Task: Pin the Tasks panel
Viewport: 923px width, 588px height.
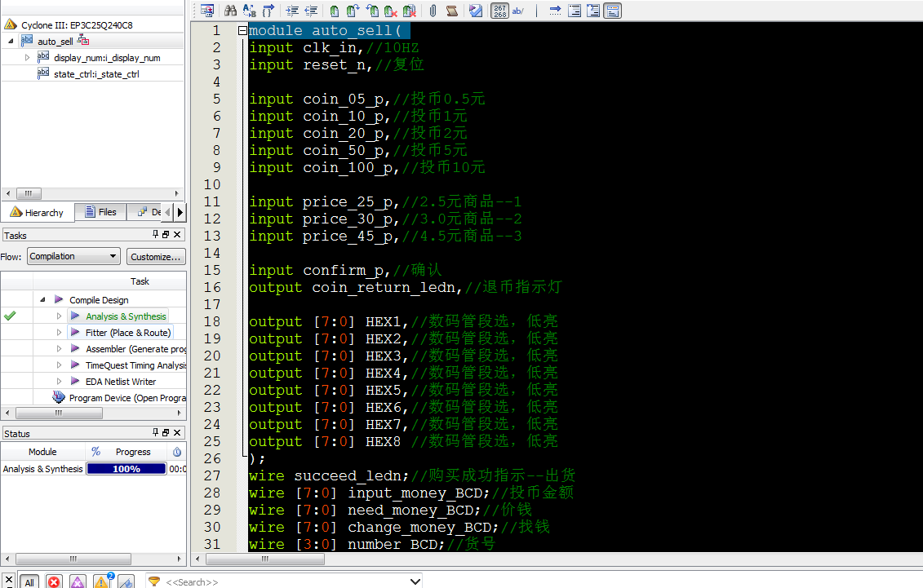Action: click(x=155, y=235)
